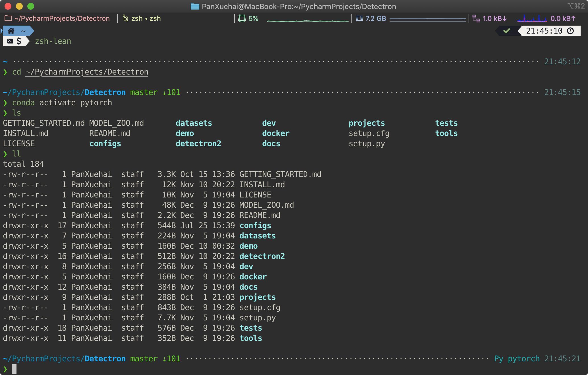Click LICENSE in the ll listing
Screen dimensions: 588x375
pyautogui.click(x=255, y=195)
